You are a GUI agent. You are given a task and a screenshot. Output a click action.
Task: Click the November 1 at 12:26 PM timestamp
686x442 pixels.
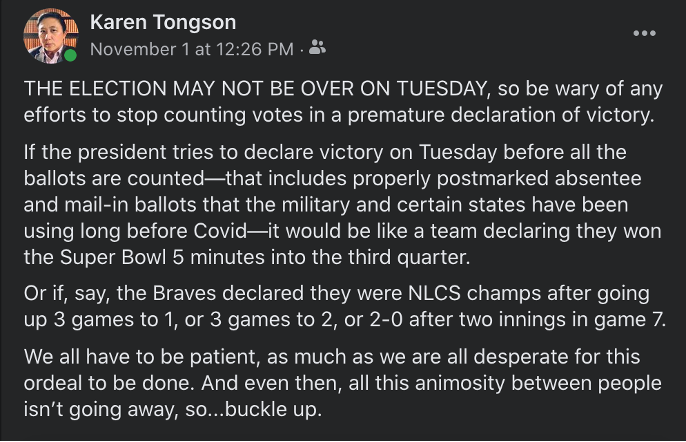[192, 49]
